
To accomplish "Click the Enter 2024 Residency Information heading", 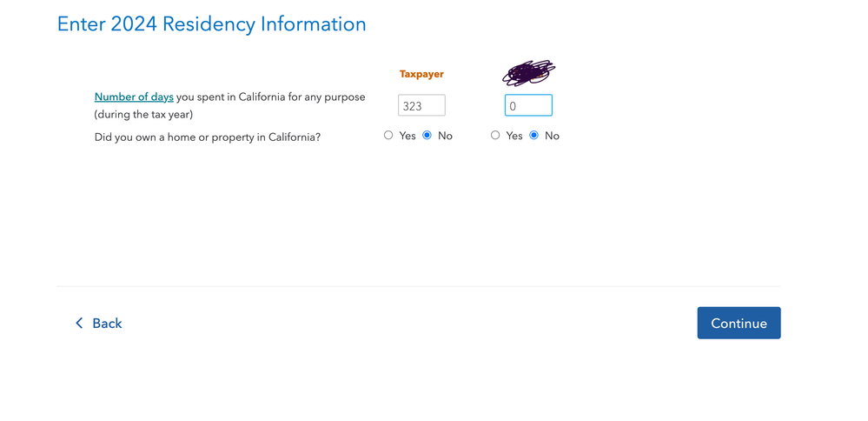I will pyautogui.click(x=211, y=24).
